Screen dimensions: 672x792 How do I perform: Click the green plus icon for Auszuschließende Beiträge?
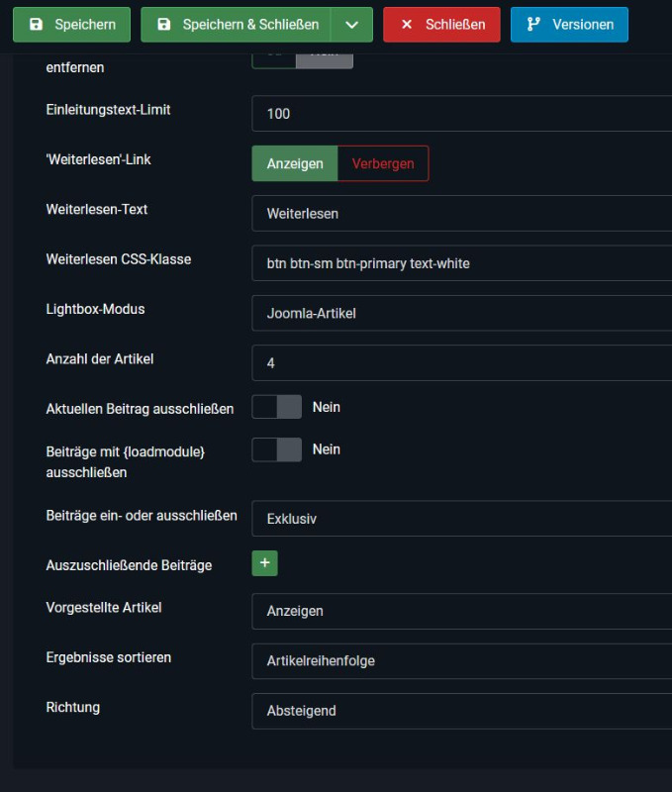click(x=264, y=563)
